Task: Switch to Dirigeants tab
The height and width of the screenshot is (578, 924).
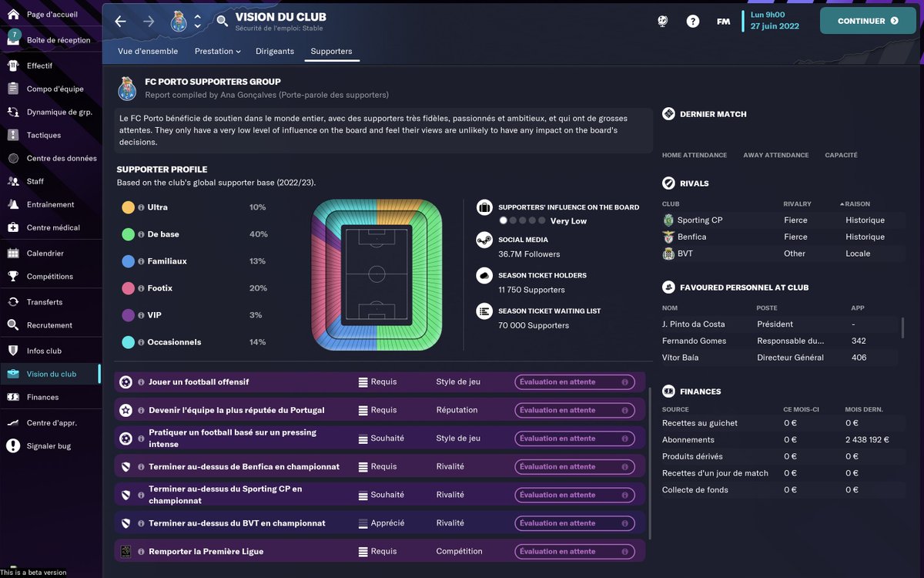Action: [x=275, y=51]
